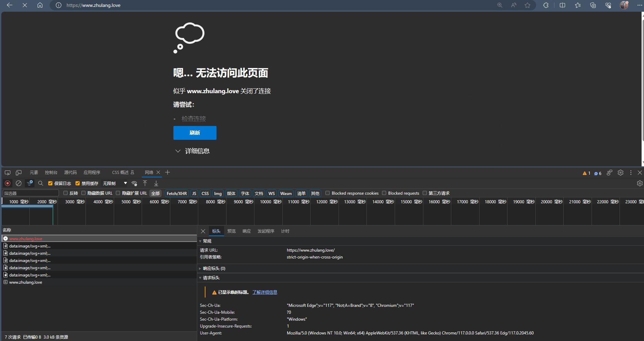The width and height of the screenshot is (644, 341).
Task: Open favorites list icon
Action: click(578, 5)
